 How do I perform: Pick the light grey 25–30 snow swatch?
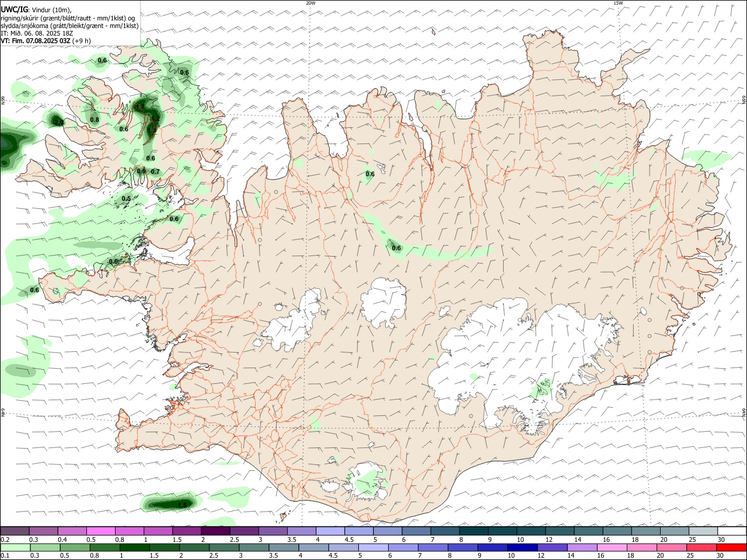[x=703, y=531]
